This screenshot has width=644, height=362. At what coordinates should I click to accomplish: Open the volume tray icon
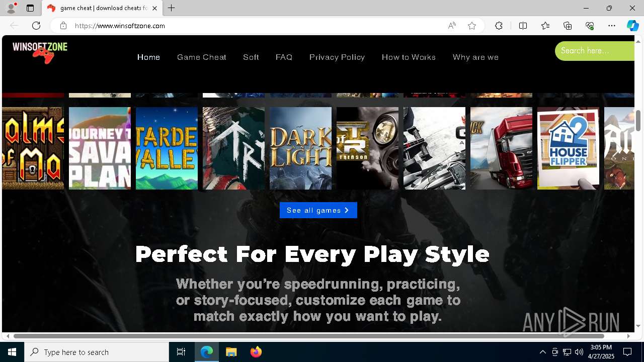(x=579, y=352)
